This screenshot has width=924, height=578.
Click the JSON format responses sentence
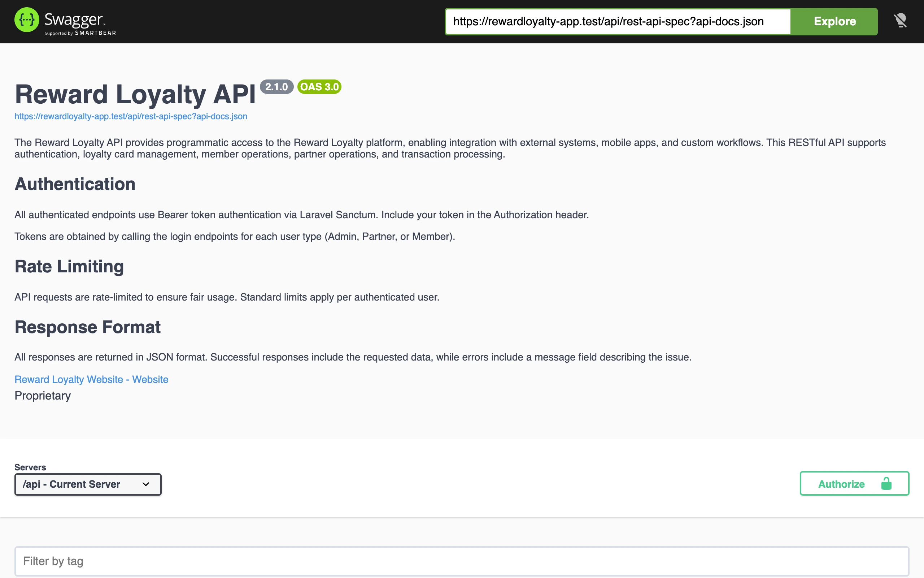click(353, 357)
